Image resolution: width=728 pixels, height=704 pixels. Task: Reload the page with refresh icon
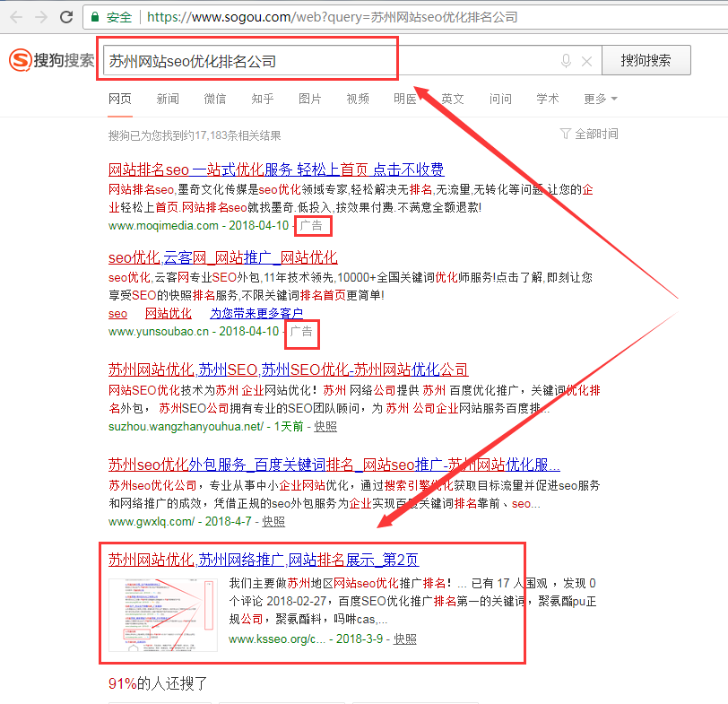pos(66,17)
